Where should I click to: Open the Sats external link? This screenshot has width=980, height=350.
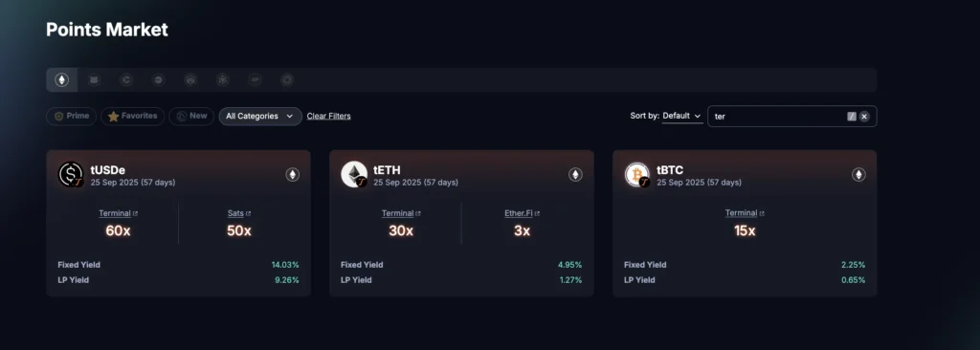238,213
